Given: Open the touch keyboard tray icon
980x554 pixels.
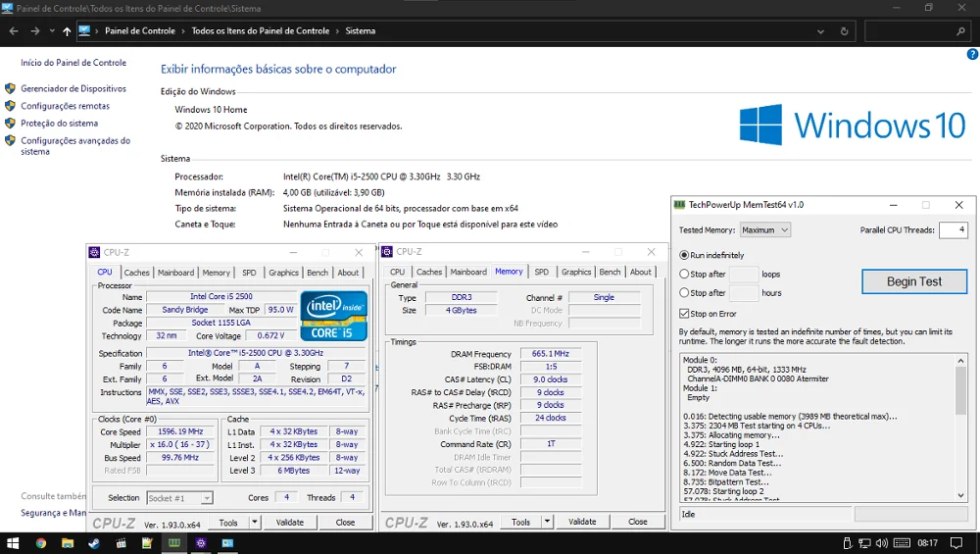Looking at the screenshot, I should [x=902, y=543].
